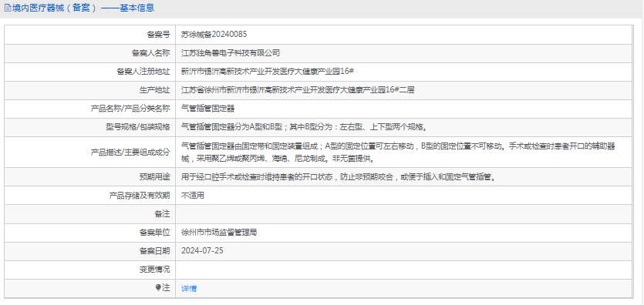Viewport: 644px width, 305px height.
Task: Click the intended use text starting 用于经口腔手术
Action: pyautogui.click(x=339, y=177)
